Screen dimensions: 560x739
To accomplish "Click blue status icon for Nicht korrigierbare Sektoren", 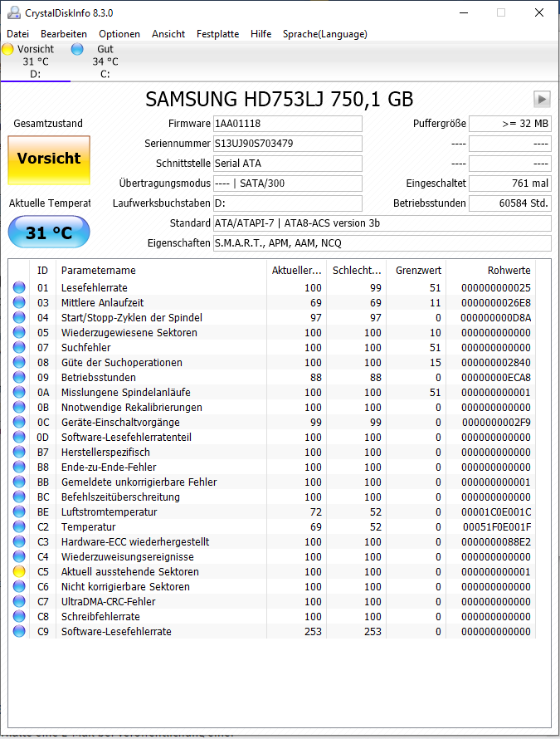I will pyautogui.click(x=19, y=587).
